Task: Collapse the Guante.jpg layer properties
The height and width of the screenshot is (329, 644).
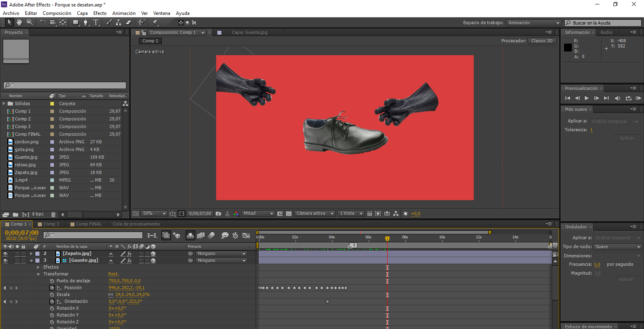Action: 31,261
